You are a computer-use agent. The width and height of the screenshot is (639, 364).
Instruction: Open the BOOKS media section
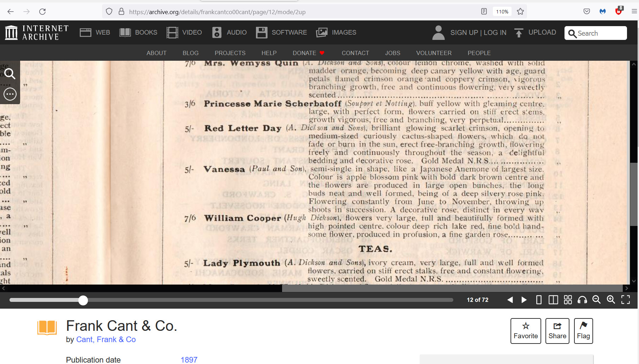coord(138,32)
